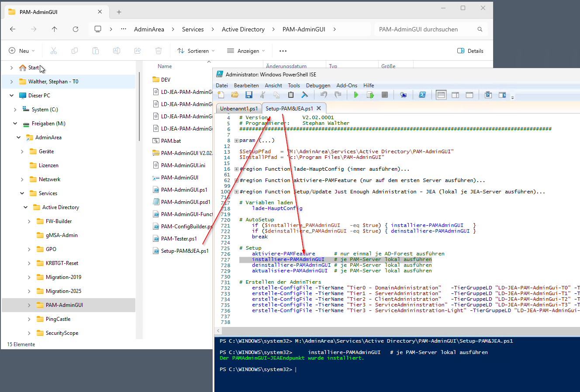Add a new Explorer tab with plus

tap(119, 12)
